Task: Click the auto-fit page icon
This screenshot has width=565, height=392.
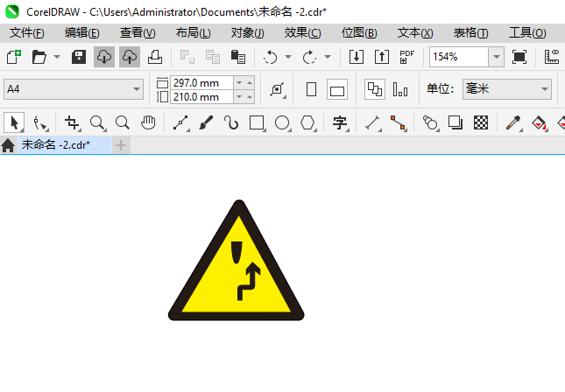Action: coord(277,89)
